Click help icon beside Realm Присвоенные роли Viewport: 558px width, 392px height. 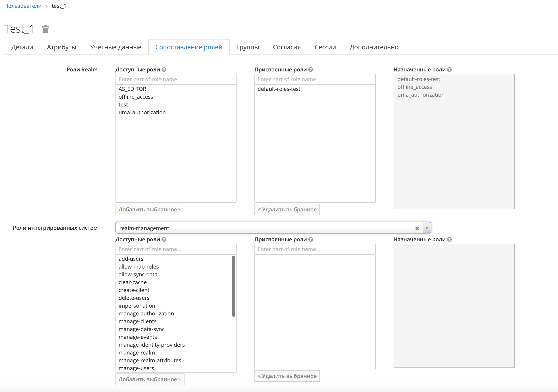[310, 69]
